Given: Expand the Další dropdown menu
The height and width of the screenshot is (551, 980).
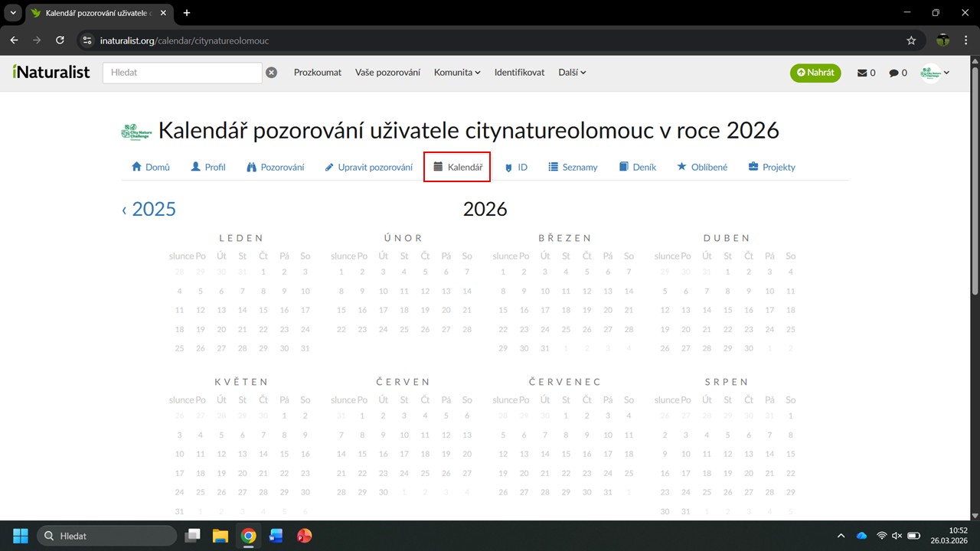Looking at the screenshot, I should point(572,73).
